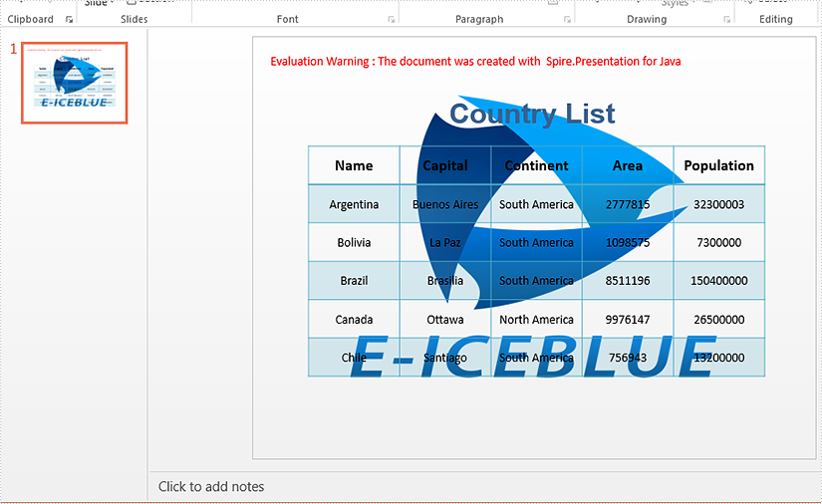
Task: Select the 'Santiago' table cell
Action: 445,358
